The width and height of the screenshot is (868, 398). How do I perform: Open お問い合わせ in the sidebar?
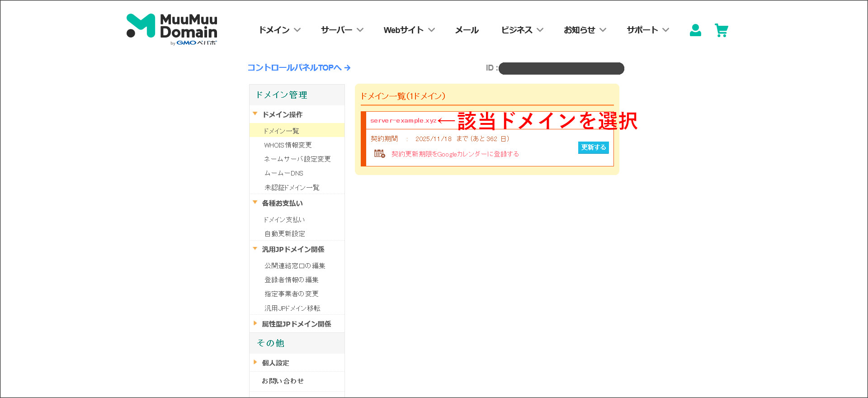(283, 381)
